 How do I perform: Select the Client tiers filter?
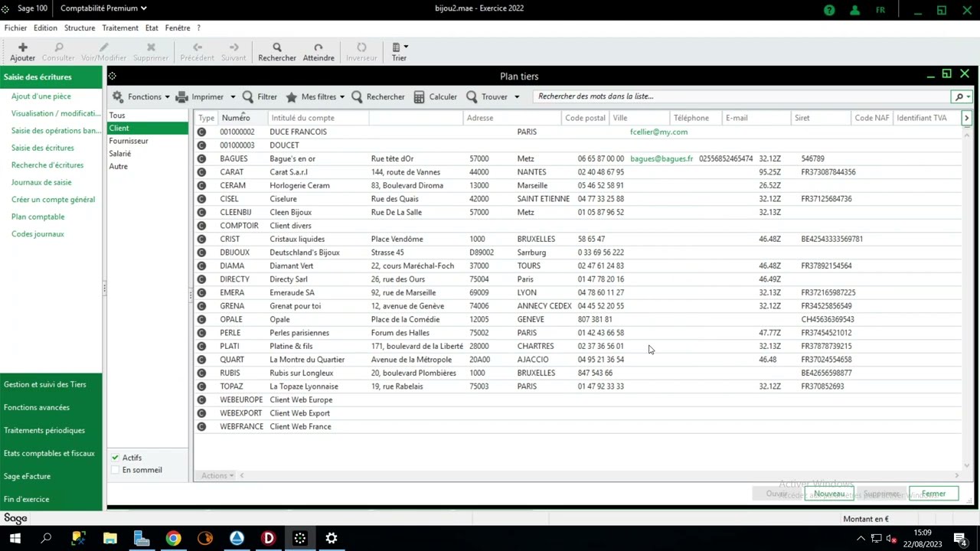[148, 128]
